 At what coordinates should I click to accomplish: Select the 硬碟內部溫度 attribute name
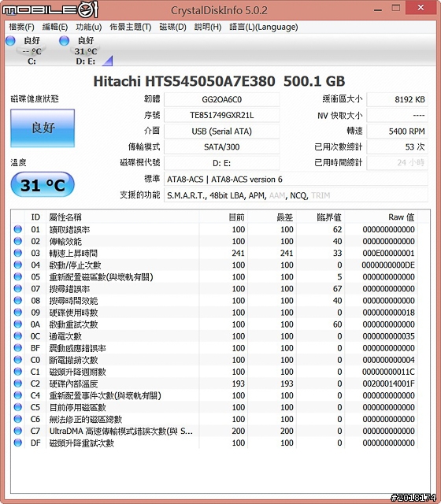pos(73,384)
